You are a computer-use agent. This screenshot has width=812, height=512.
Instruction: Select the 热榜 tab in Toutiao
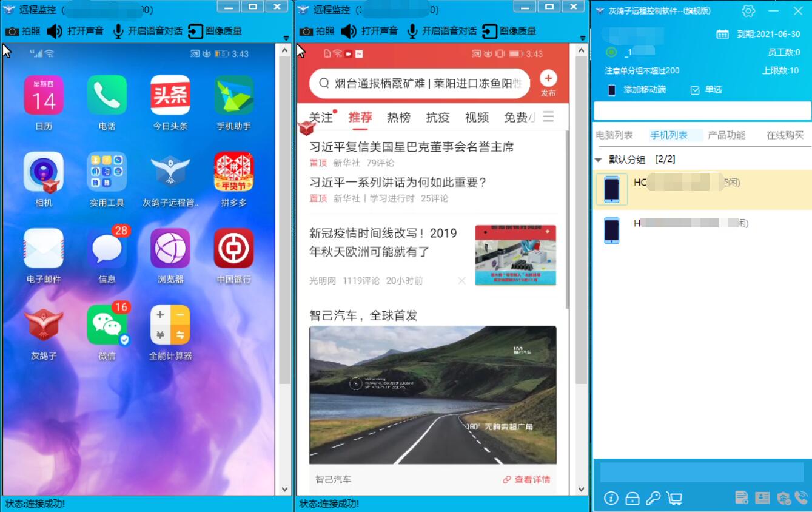398,117
